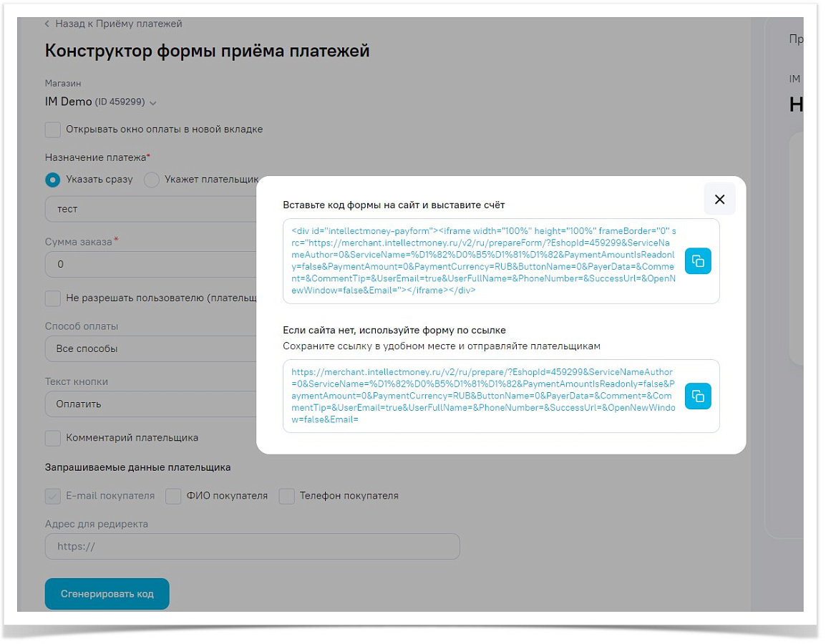The width and height of the screenshot is (826, 644).
Task: Click the Сумма заказа input field
Action: click(150, 264)
